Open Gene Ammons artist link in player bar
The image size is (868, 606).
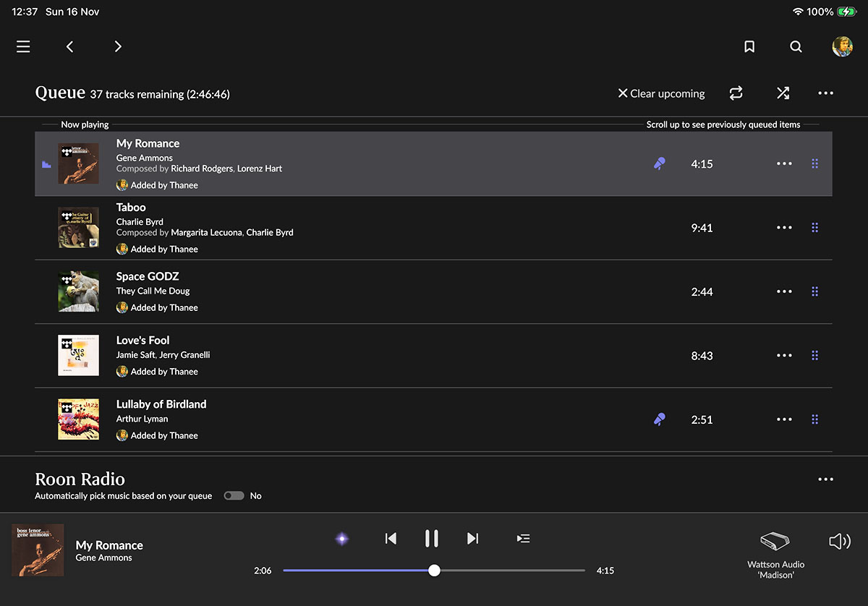click(104, 558)
